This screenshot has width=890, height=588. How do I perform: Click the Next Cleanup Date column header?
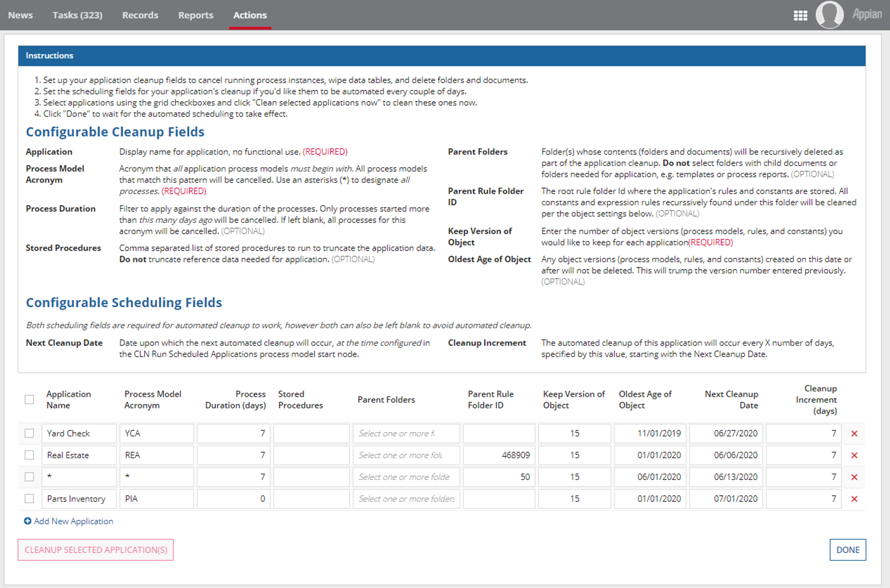coord(731,400)
